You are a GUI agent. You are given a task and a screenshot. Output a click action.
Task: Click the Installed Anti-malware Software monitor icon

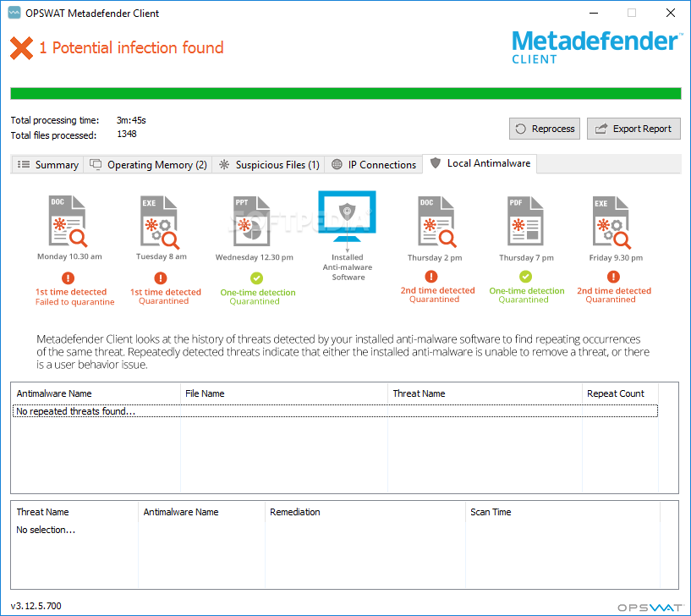point(348,217)
